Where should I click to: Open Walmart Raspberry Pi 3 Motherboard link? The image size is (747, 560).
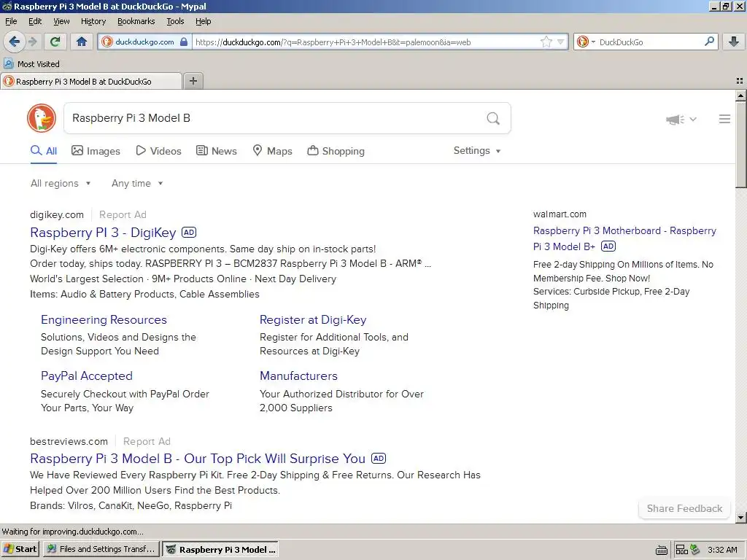(624, 238)
